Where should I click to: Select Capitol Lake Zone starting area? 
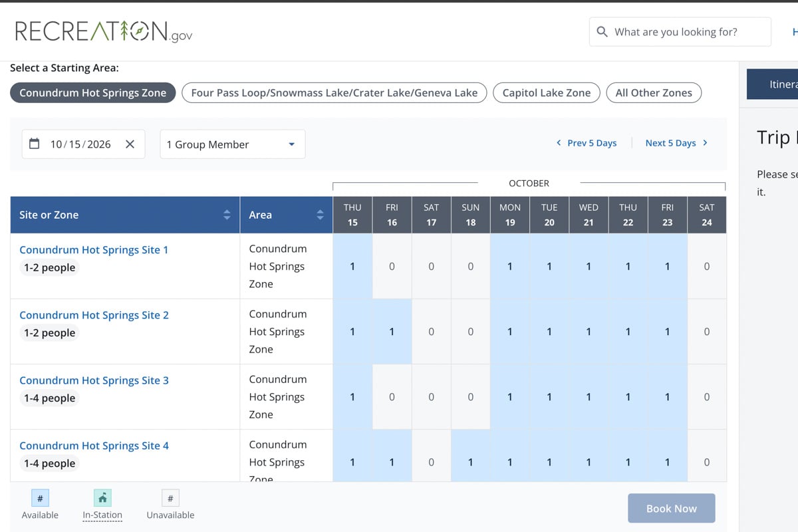(547, 93)
